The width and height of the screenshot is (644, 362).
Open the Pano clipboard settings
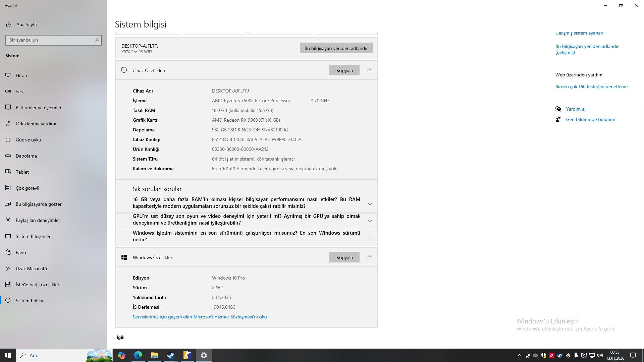(x=54, y=252)
